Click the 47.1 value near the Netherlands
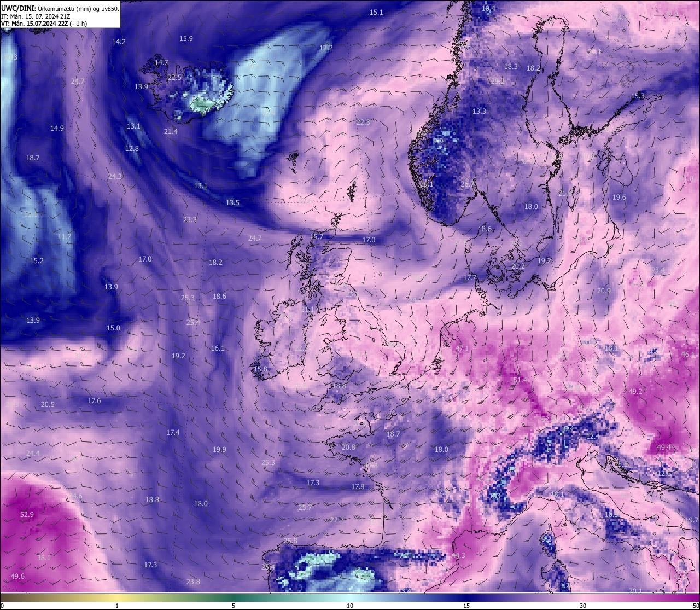700x610 pixels. pyautogui.click(x=462, y=348)
